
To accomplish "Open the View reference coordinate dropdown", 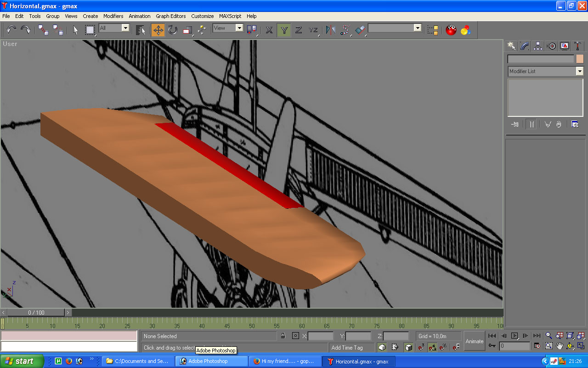I will click(239, 28).
